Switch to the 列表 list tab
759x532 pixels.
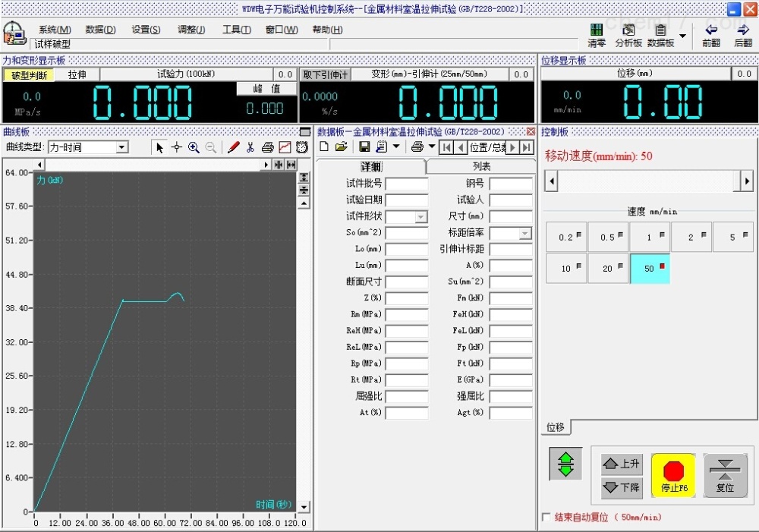pyautogui.click(x=481, y=166)
